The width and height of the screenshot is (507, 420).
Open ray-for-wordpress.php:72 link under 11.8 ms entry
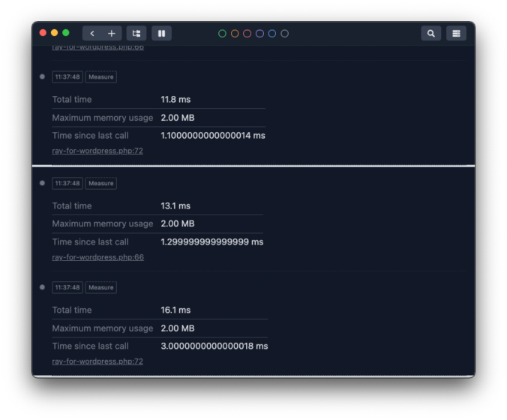(97, 151)
